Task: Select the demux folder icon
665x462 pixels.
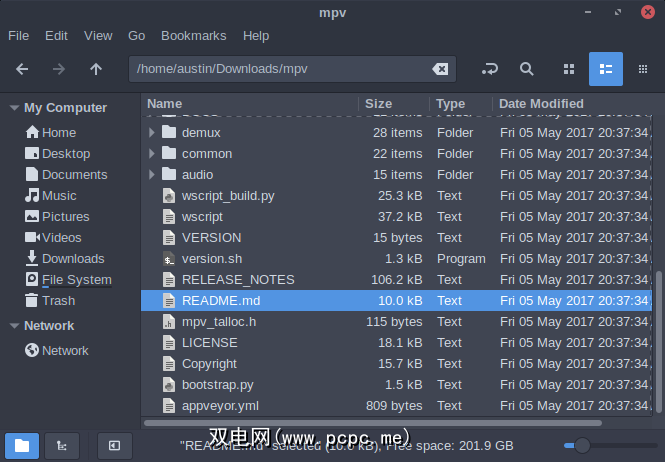Action: 169,132
